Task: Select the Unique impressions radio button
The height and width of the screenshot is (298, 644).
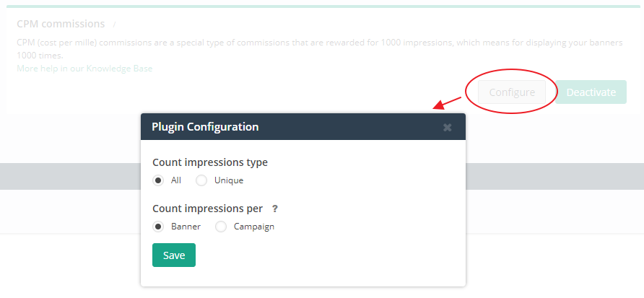Action: pyautogui.click(x=201, y=180)
